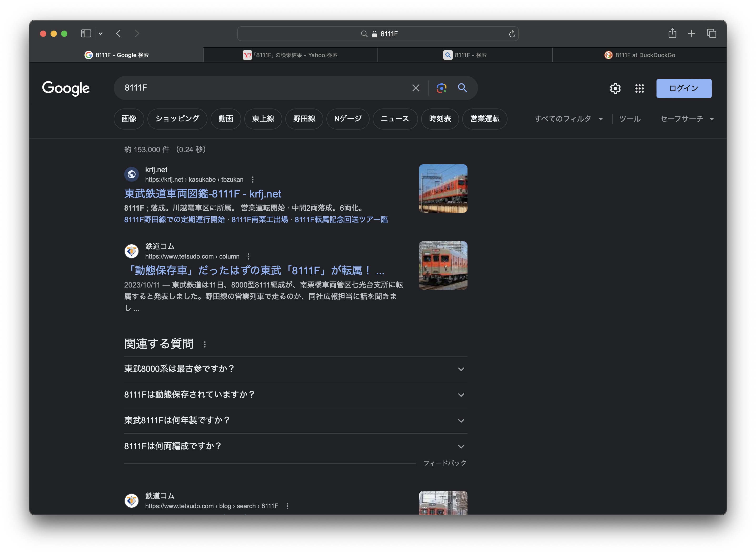Image resolution: width=756 pixels, height=554 pixels.
Task: Show the Safari tab overview icon
Action: pos(712,33)
